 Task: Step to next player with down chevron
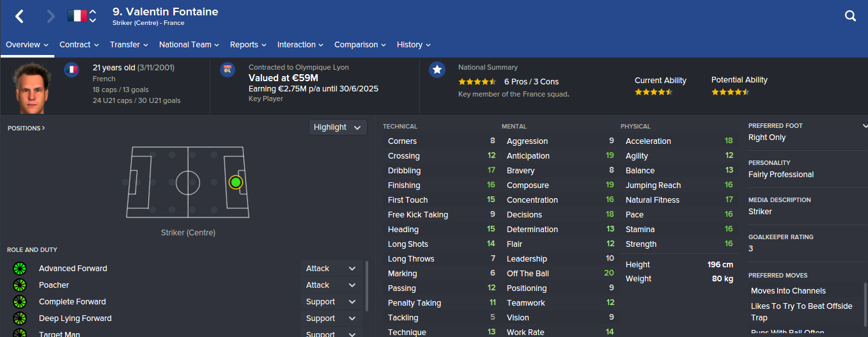[93, 20]
